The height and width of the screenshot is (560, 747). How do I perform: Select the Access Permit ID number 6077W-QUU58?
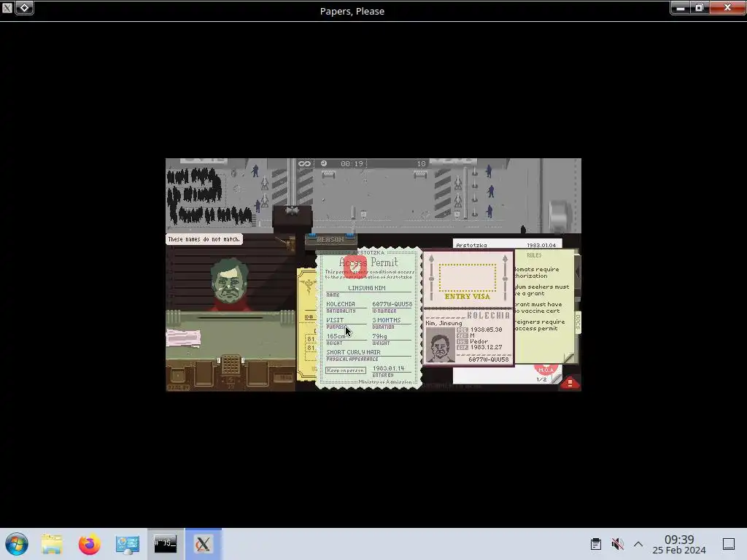click(392, 304)
